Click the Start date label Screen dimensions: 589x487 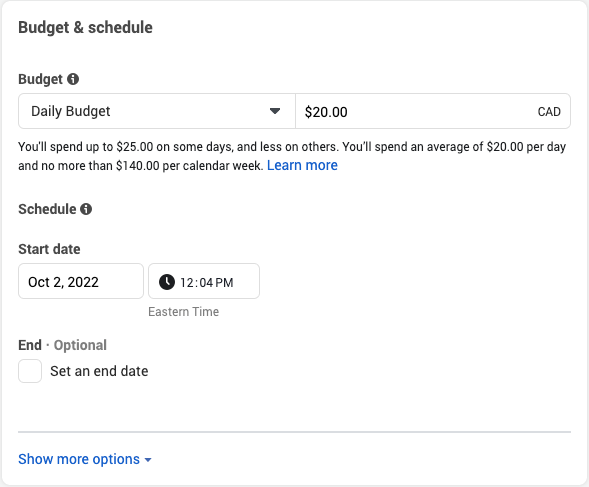tap(49, 249)
